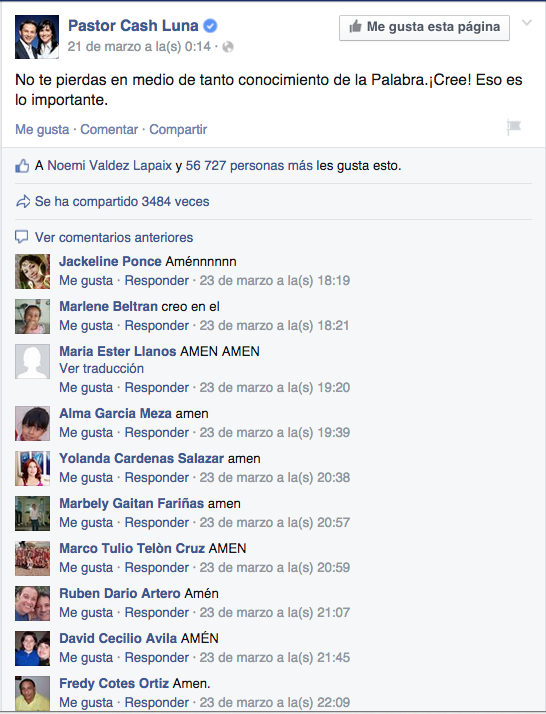Click the thumbs-up icon beside Noemi Valdez Lapaix

coord(22,166)
